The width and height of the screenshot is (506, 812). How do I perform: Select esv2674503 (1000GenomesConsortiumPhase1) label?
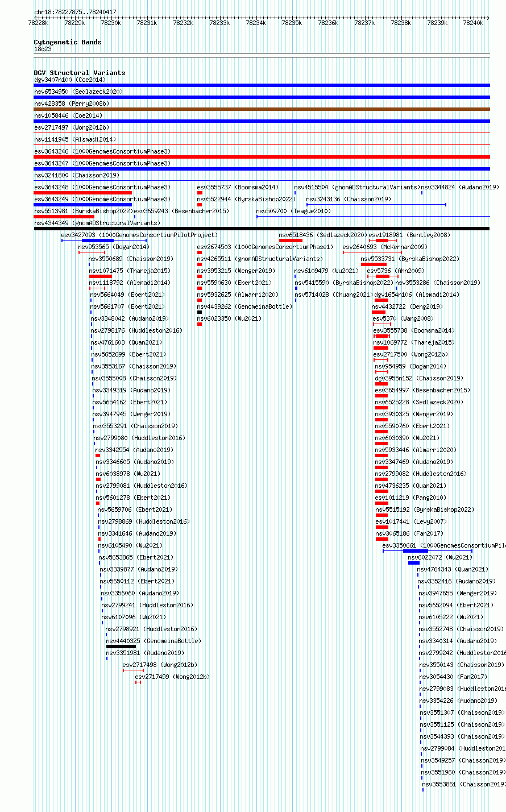pos(266,247)
